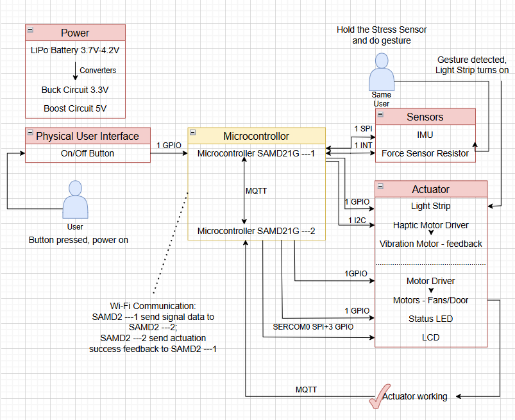The width and height of the screenshot is (515, 420).
Task: Click the LiPo Battery 3.7V-4.2V entry
Action: (x=74, y=50)
